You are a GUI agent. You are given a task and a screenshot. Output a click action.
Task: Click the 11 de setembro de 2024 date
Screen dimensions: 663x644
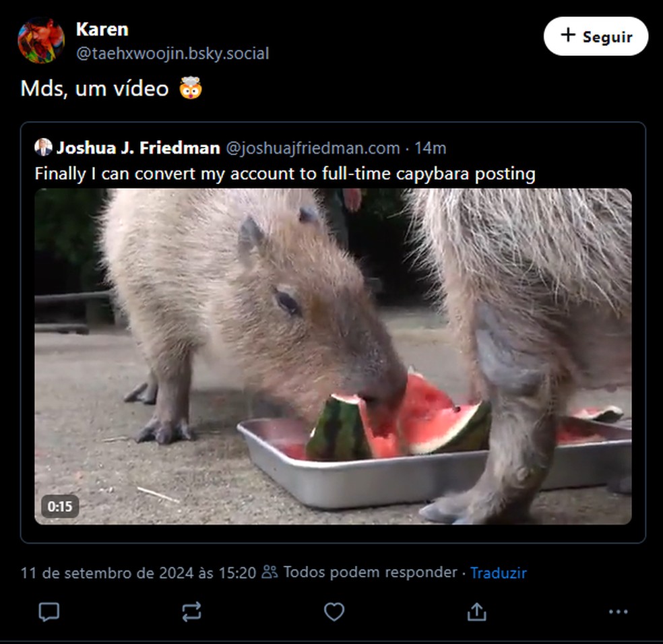pyautogui.click(x=138, y=573)
